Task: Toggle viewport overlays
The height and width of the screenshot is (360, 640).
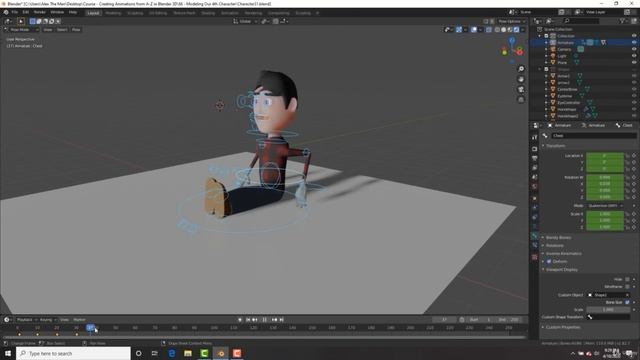Action: coord(474,30)
